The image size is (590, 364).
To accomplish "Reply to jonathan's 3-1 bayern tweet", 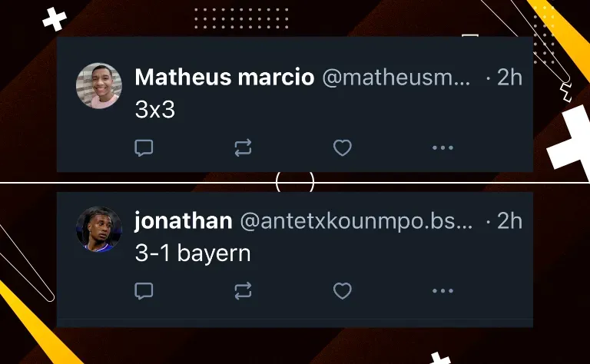I will point(144,291).
